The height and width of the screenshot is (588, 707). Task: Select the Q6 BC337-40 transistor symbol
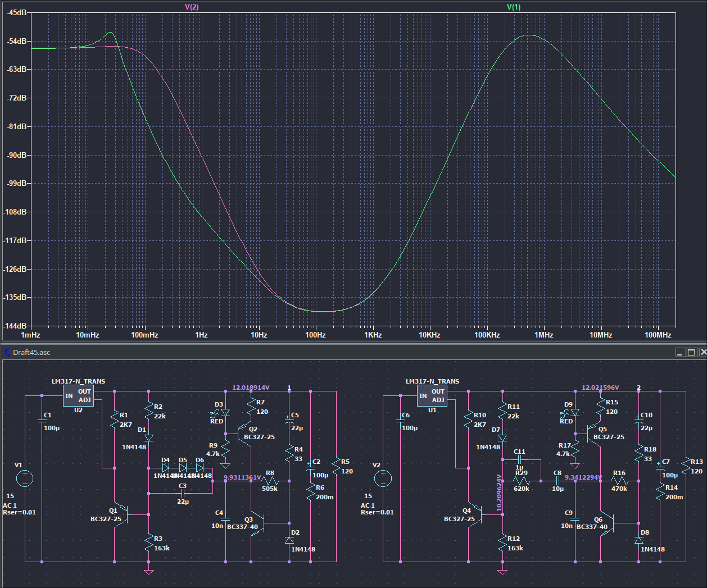pos(606,523)
